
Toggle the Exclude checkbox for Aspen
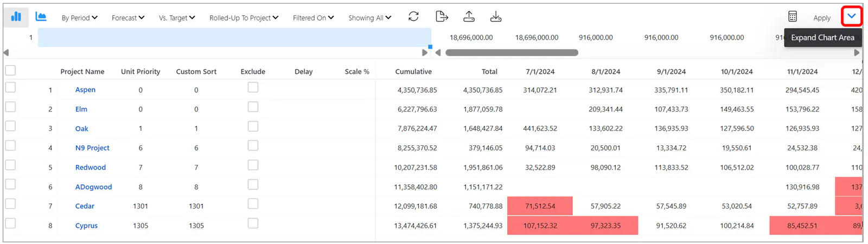pos(253,88)
